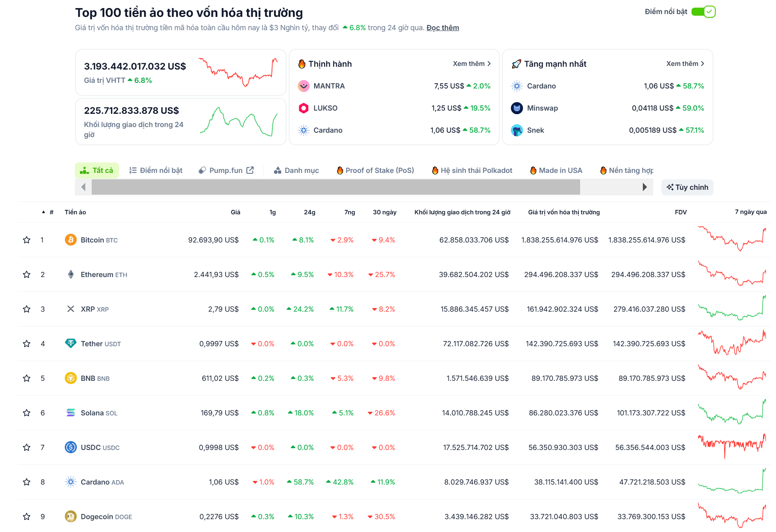This screenshot has width=776, height=532.
Task: Click the MANTRA logo in Thịnh hành
Action: (304, 86)
